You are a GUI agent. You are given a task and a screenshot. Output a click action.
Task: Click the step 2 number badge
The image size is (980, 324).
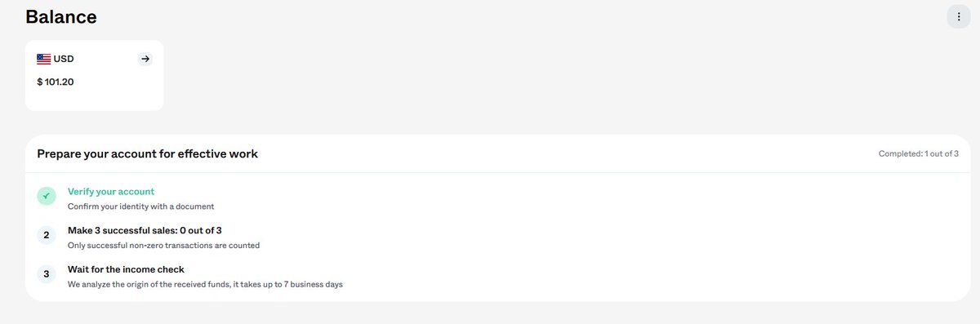(47, 236)
